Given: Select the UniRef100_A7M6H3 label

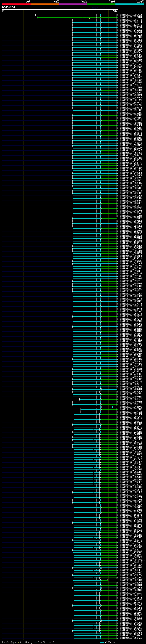Looking at the screenshot, I should [131, 67].
